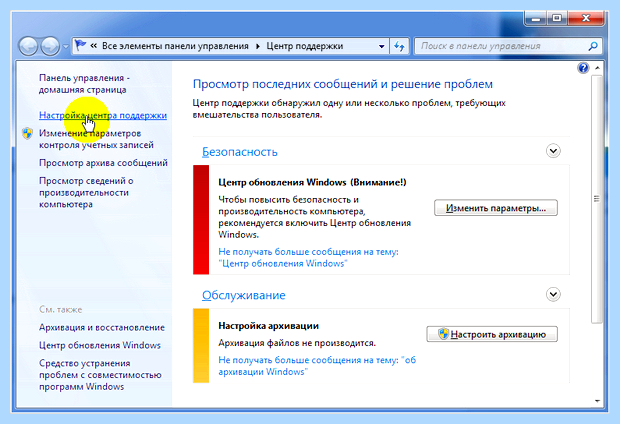620x424 pixels.
Task: Select 'Все элементы панели управления' breadcrumb
Action: click(175, 46)
